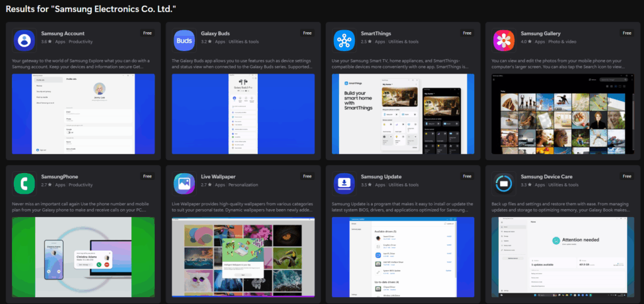Select the Samsung Update title
This screenshot has width=644, height=304.
coord(381,177)
